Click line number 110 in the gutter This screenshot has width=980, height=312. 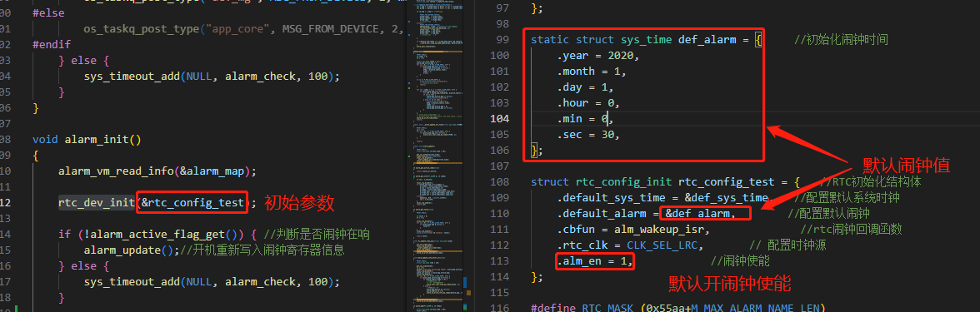click(x=500, y=213)
